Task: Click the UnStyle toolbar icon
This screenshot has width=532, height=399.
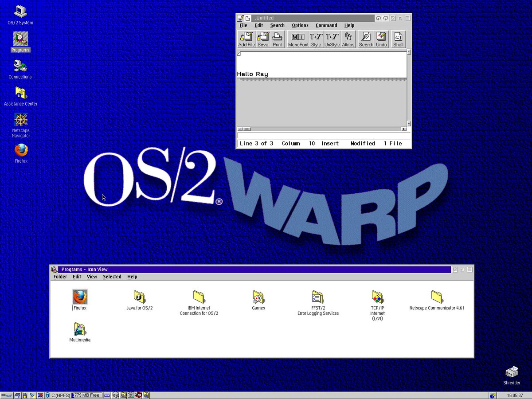Action: pos(332,39)
